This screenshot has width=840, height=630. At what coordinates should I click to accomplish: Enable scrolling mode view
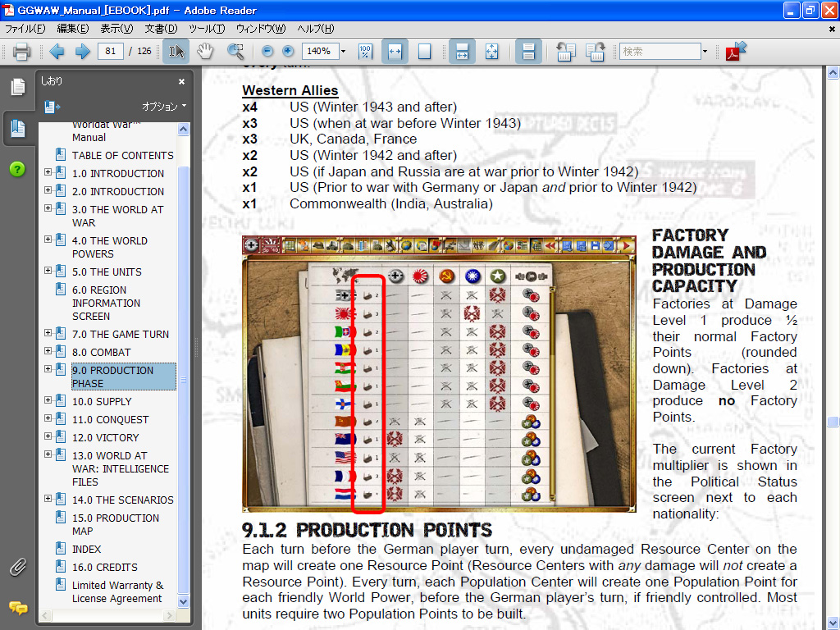tap(462, 52)
